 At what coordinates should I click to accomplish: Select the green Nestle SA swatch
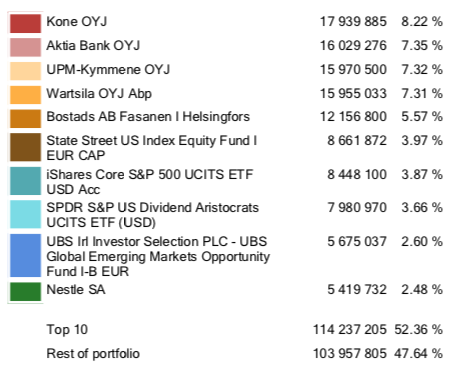25,292
